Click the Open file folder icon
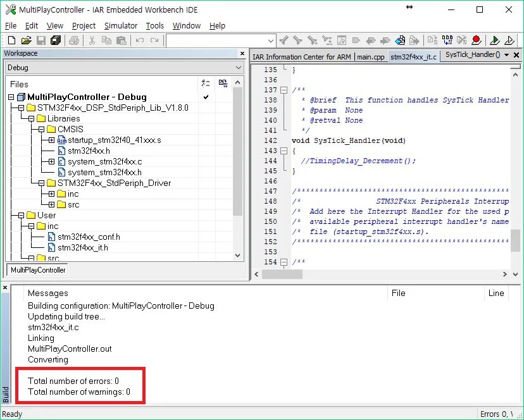Viewport: 524px width, 420px height. click(26, 40)
